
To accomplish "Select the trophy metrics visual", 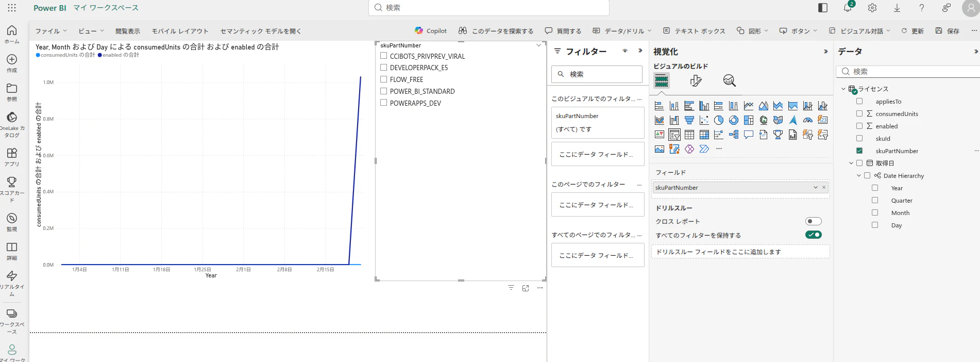I will click(778, 135).
